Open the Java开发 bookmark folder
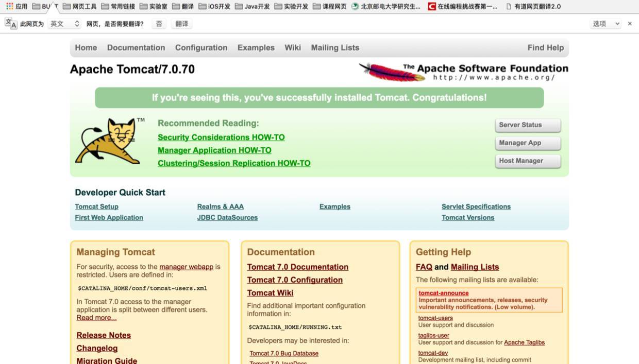This screenshot has width=639, height=364. click(x=252, y=7)
